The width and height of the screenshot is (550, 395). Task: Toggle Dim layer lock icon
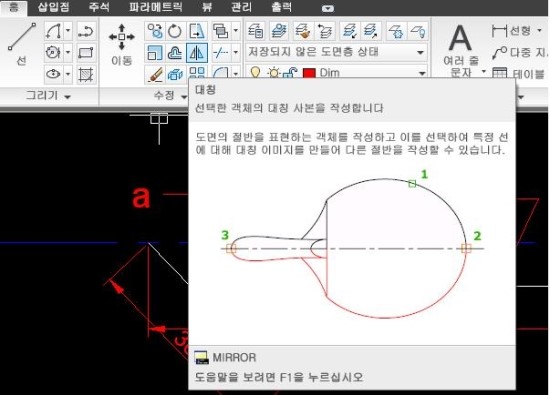click(x=290, y=73)
